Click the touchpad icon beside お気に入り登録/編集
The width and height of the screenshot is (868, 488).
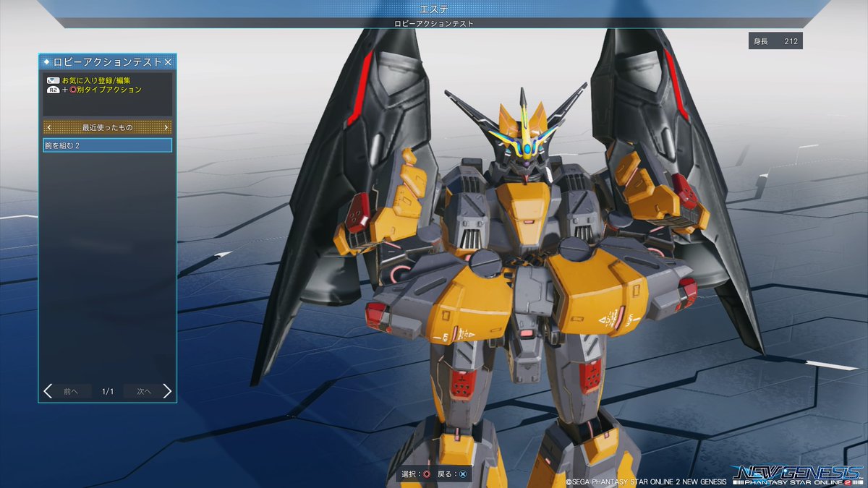(53, 80)
